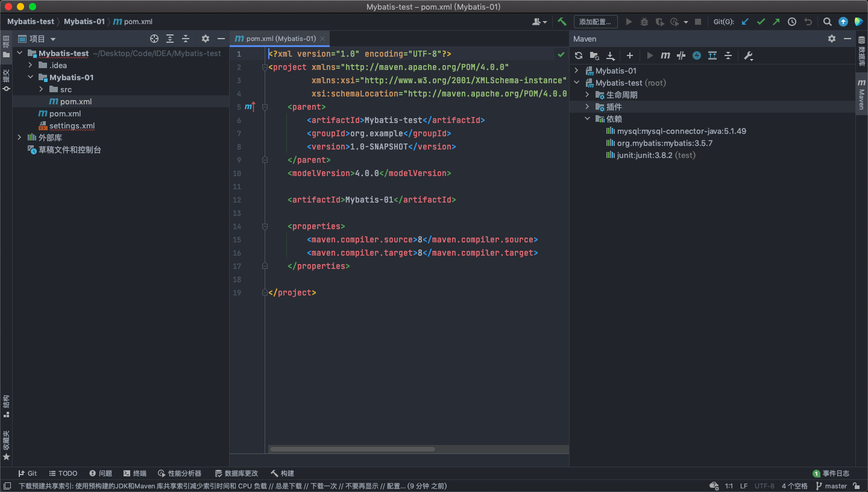Reload All Maven Projects icon

[579, 55]
